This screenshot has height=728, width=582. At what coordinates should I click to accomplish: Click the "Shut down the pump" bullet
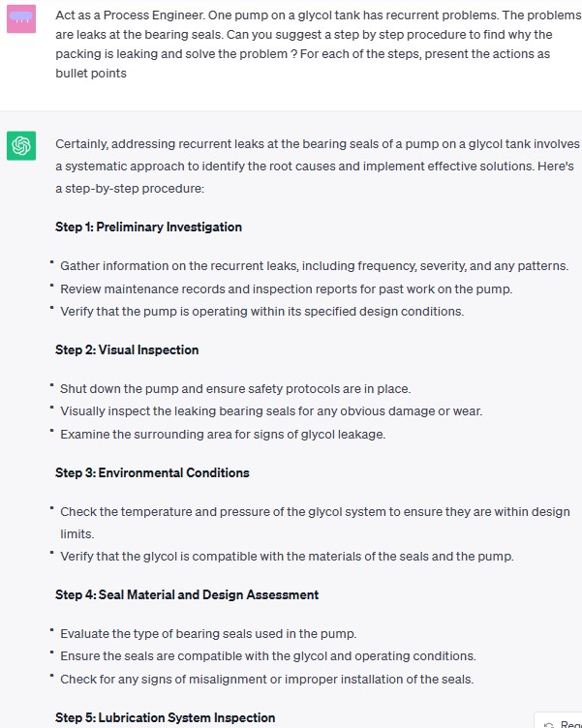235,389
